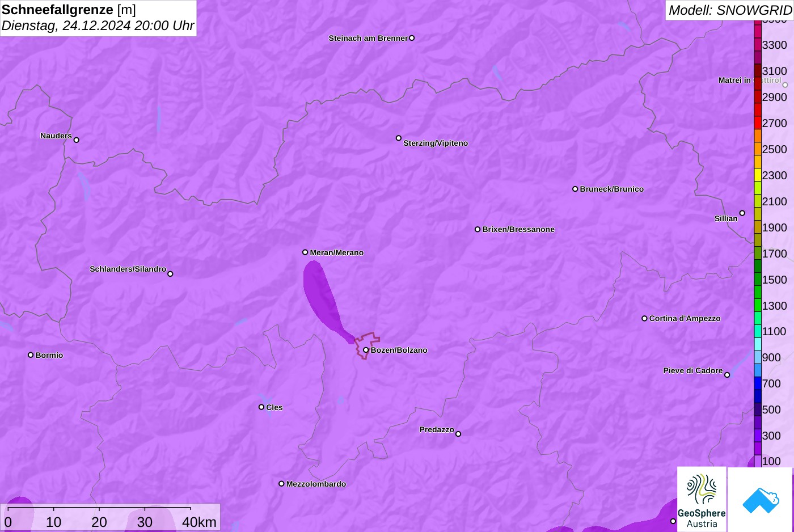Select the Sillian marker dot
794x532 pixels.
click(742, 213)
